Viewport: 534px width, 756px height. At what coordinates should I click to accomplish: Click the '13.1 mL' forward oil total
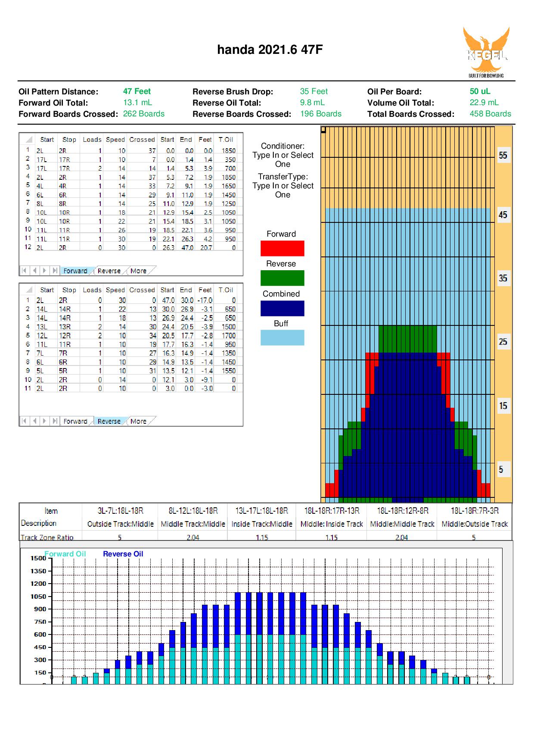[138, 103]
